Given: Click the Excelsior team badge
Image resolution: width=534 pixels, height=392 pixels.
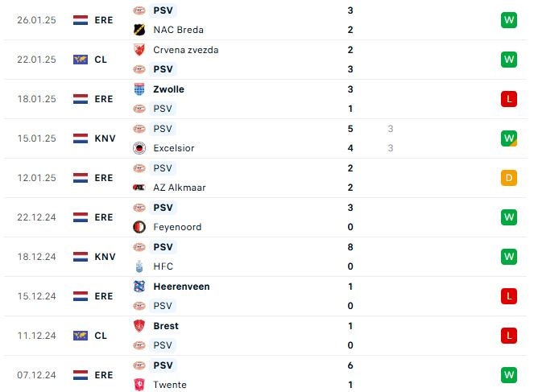Looking at the screenshot, I should [x=139, y=148].
